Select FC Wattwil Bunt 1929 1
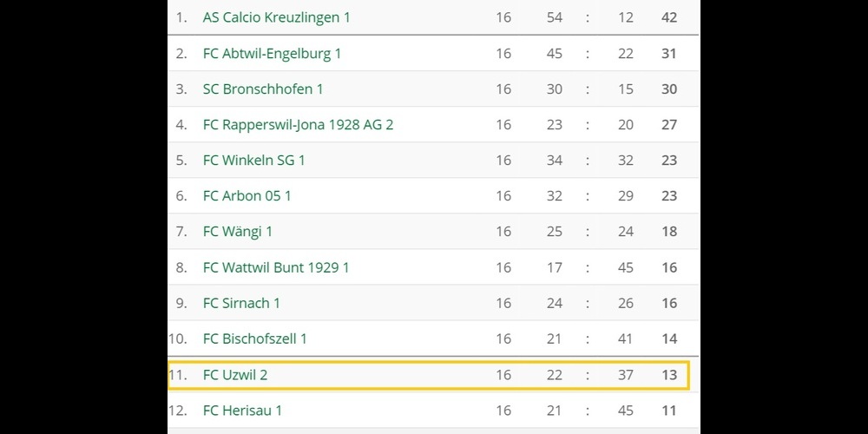 tap(276, 267)
